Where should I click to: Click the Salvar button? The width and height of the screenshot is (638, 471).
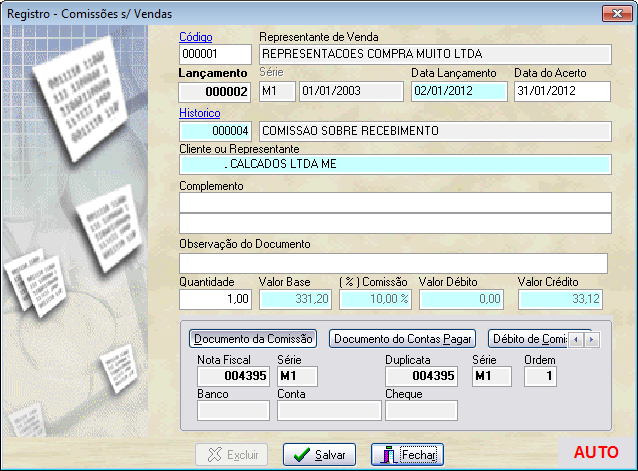[x=319, y=454]
